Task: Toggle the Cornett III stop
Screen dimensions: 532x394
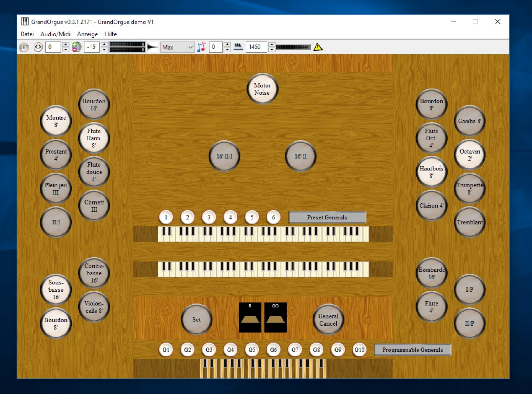Action: tap(94, 205)
